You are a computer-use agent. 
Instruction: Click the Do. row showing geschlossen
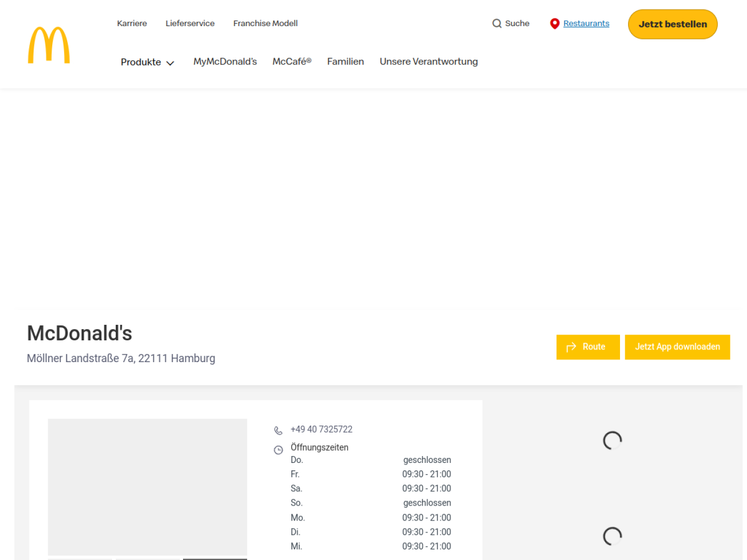point(371,460)
